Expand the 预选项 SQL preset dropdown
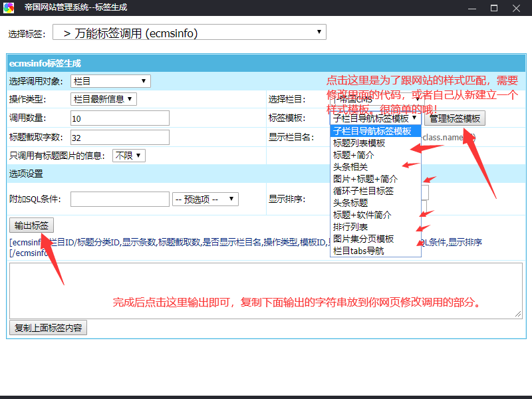532x399 pixels. coord(205,199)
